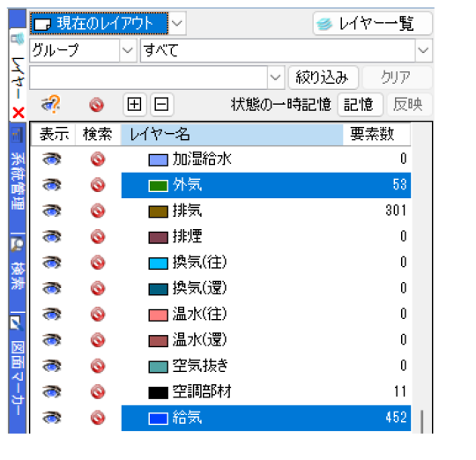The width and height of the screenshot is (476, 460).
Task: Click the filter text input field
Action: click(x=149, y=78)
